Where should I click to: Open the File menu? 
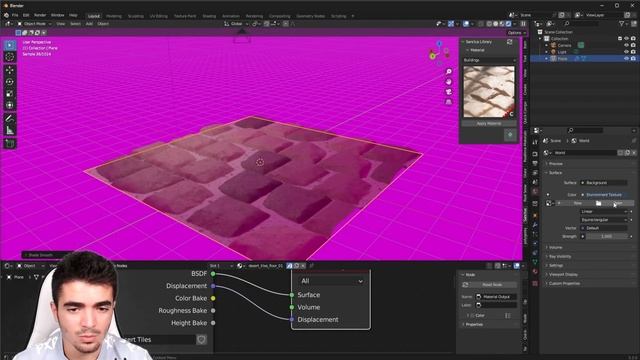tap(15, 15)
